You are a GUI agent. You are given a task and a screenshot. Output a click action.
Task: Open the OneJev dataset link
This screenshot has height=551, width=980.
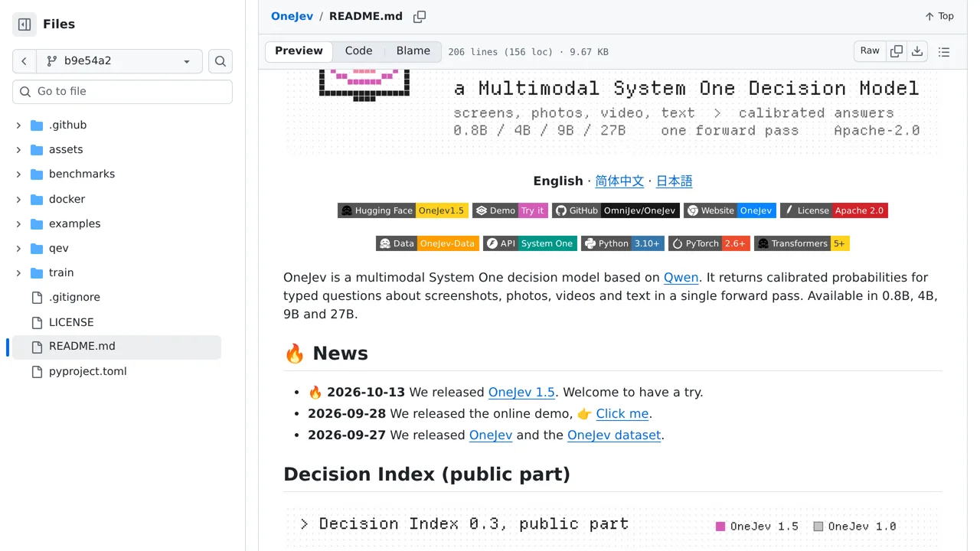click(x=614, y=435)
